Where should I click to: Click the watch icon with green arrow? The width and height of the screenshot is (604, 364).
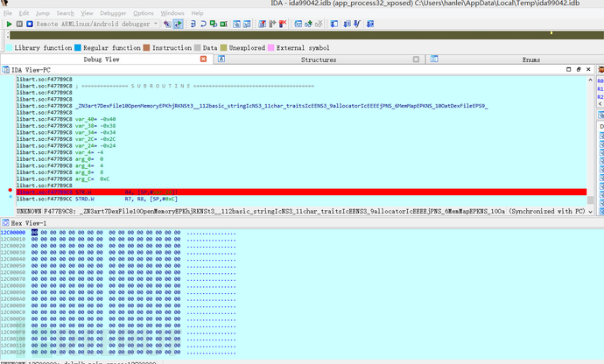308,24
